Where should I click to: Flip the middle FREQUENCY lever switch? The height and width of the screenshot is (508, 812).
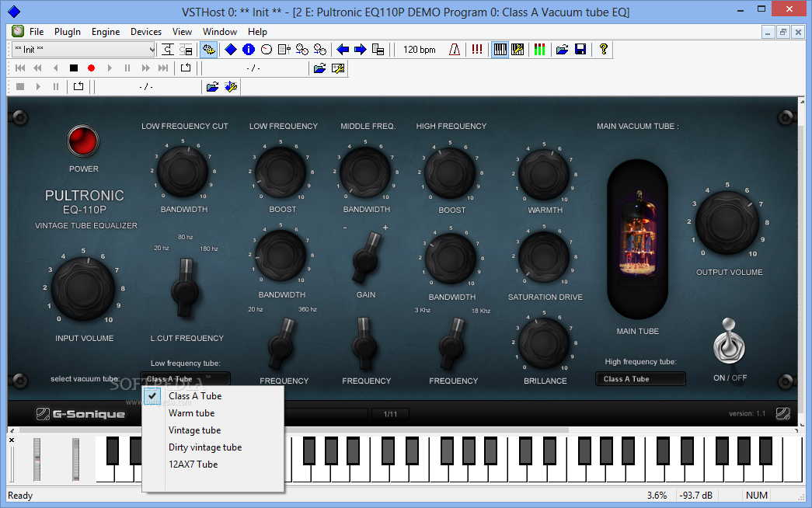tap(364, 343)
